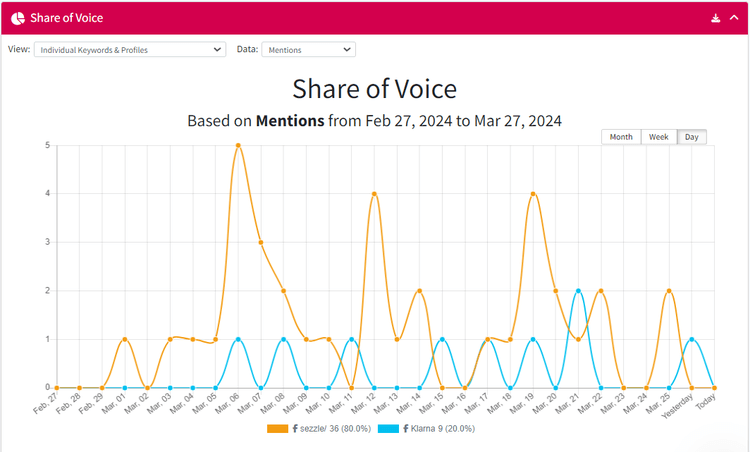The image size is (750, 452).
Task: Click the Klarna peak point on Mar 21
Action: 578,291
